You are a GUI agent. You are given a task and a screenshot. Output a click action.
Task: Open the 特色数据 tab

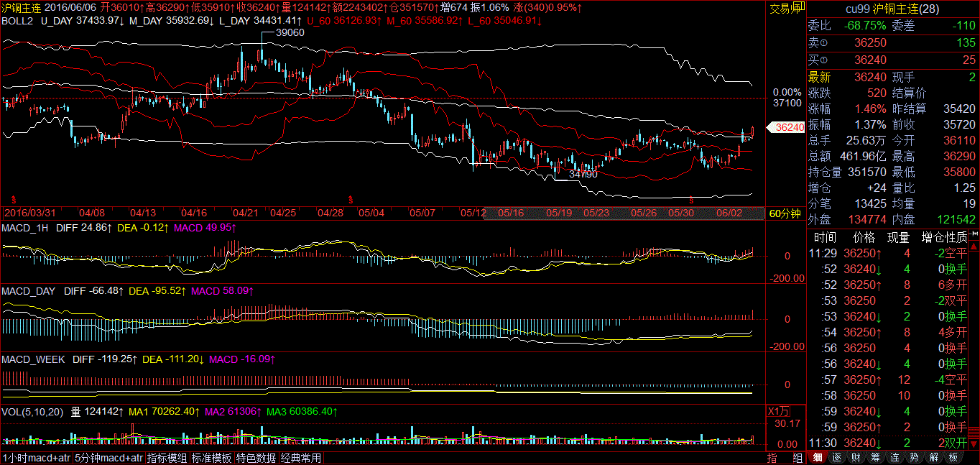pos(256,458)
